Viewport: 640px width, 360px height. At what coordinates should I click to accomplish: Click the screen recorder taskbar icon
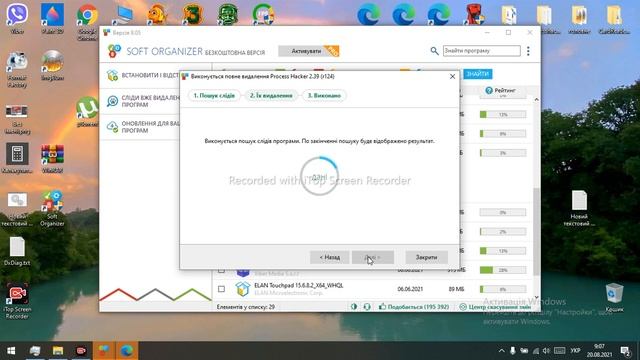pyautogui.click(x=81, y=351)
